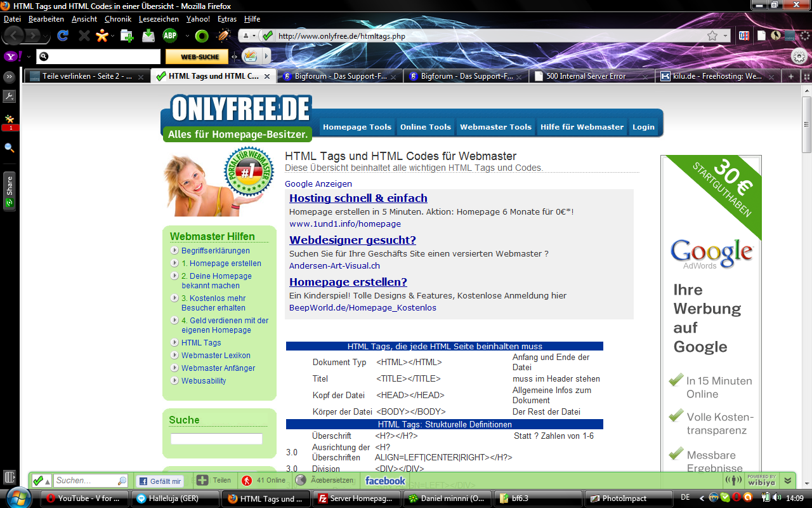812x508 pixels.
Task: Bookmark page with the star icon
Action: click(712, 36)
